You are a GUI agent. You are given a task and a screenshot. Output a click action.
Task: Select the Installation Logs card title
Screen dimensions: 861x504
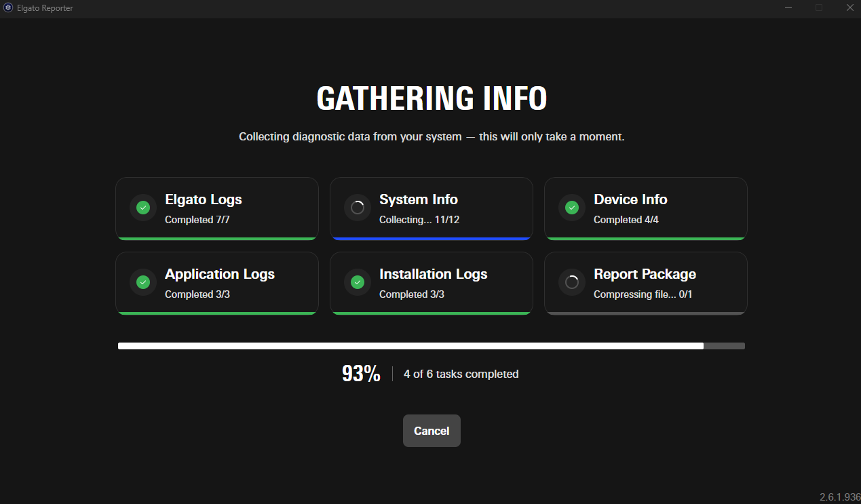coord(434,274)
